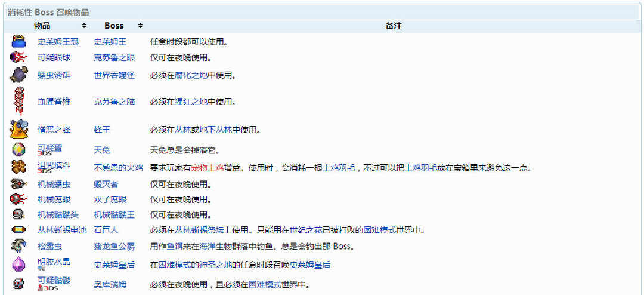Go to the 毁灭者 boss page
The height and width of the screenshot is (295, 644).
(106, 184)
